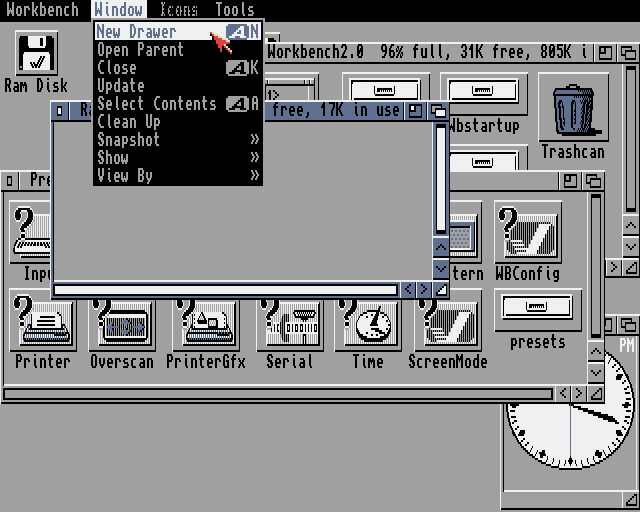Image resolution: width=640 pixels, height=512 pixels.
Task: Click the Ram Disk window size gadget
Action: click(441, 290)
